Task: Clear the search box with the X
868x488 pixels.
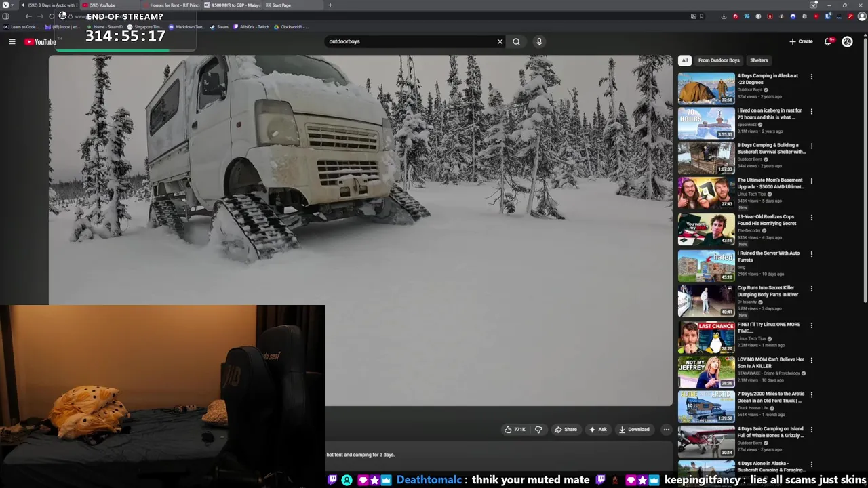Action: coord(500,41)
